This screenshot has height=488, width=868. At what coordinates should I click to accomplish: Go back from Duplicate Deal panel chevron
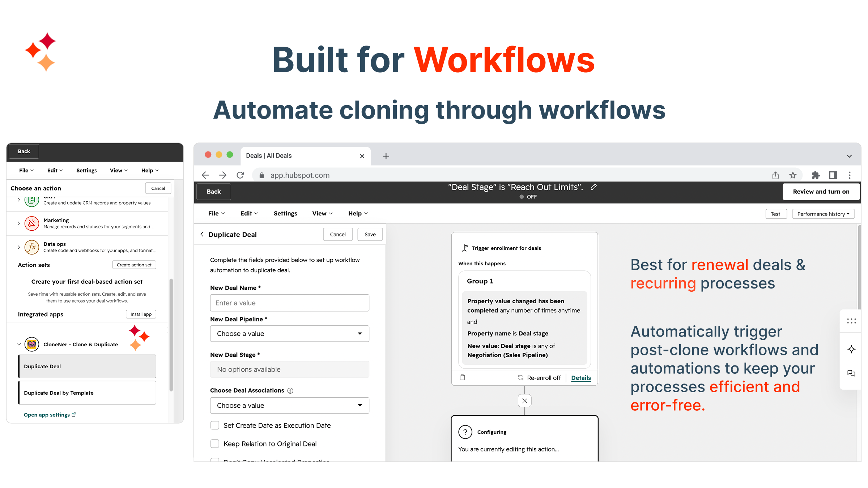[202, 234]
